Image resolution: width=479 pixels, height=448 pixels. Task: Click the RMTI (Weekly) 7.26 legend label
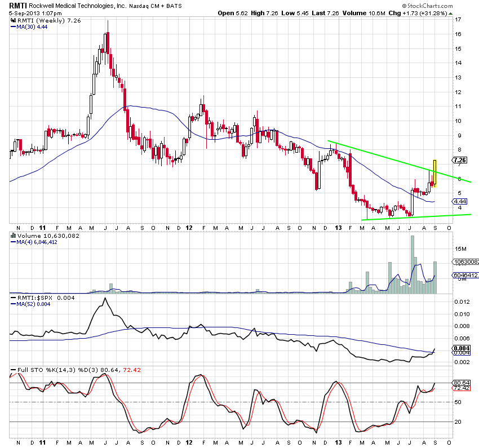[49, 20]
